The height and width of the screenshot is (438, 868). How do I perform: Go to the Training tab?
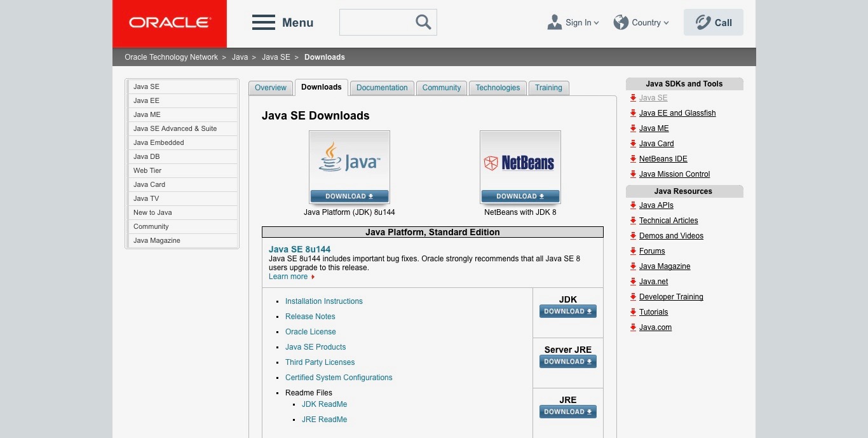click(x=548, y=88)
